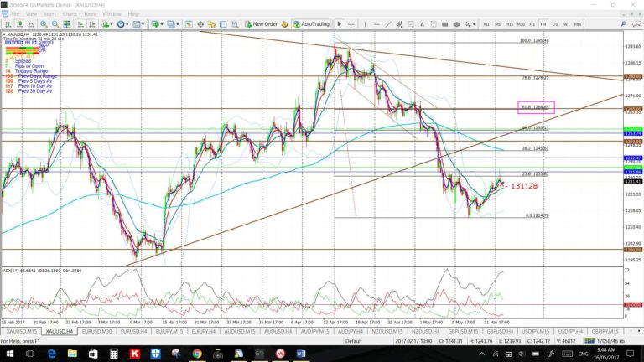
Task: Open the periodicity clock dropdown
Action: tap(122, 24)
